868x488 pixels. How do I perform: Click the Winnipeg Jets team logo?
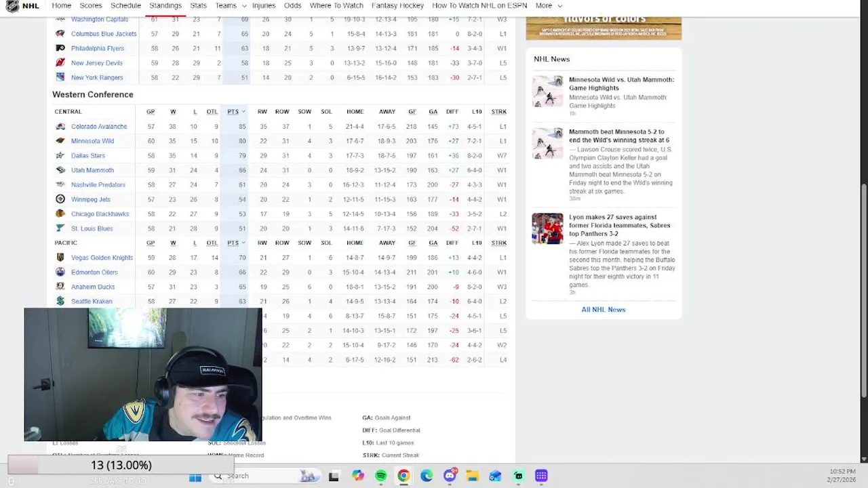coord(60,199)
